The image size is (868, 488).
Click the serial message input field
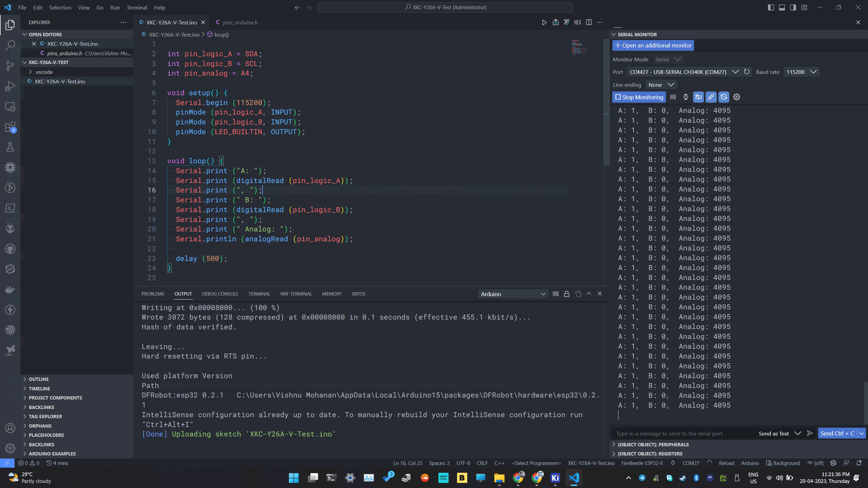click(683, 433)
